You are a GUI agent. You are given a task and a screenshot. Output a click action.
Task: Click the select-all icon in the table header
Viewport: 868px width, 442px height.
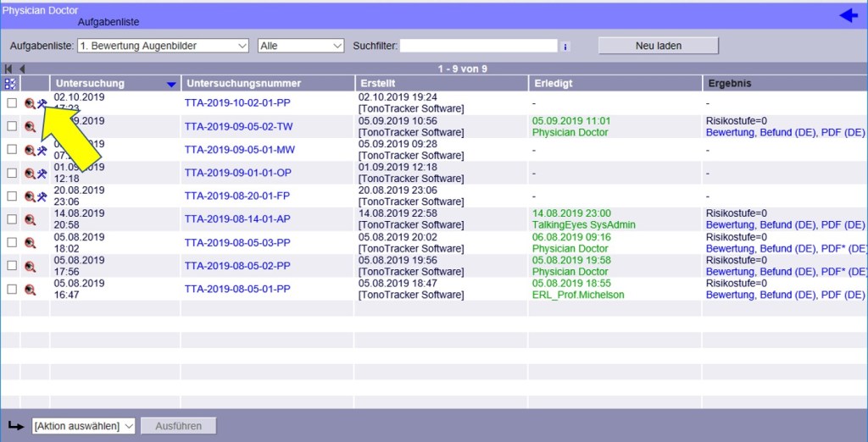click(x=10, y=83)
